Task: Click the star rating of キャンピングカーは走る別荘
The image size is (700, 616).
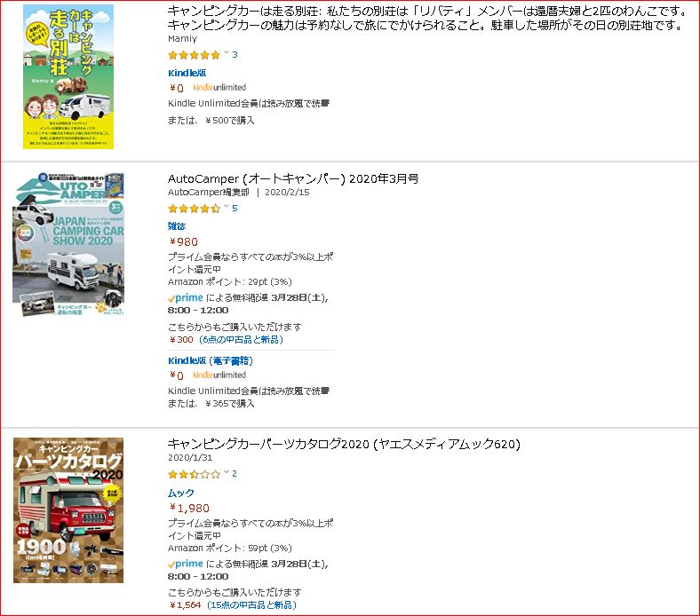Action: (195, 55)
